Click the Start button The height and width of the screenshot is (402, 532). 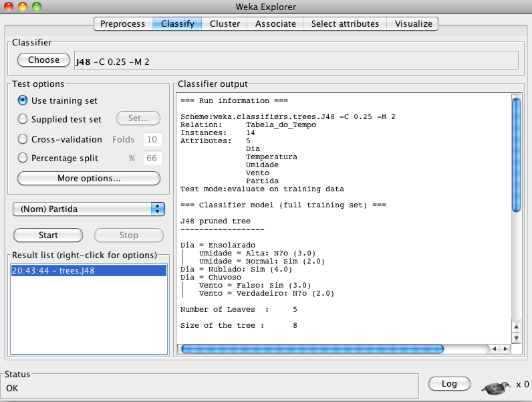coord(48,235)
